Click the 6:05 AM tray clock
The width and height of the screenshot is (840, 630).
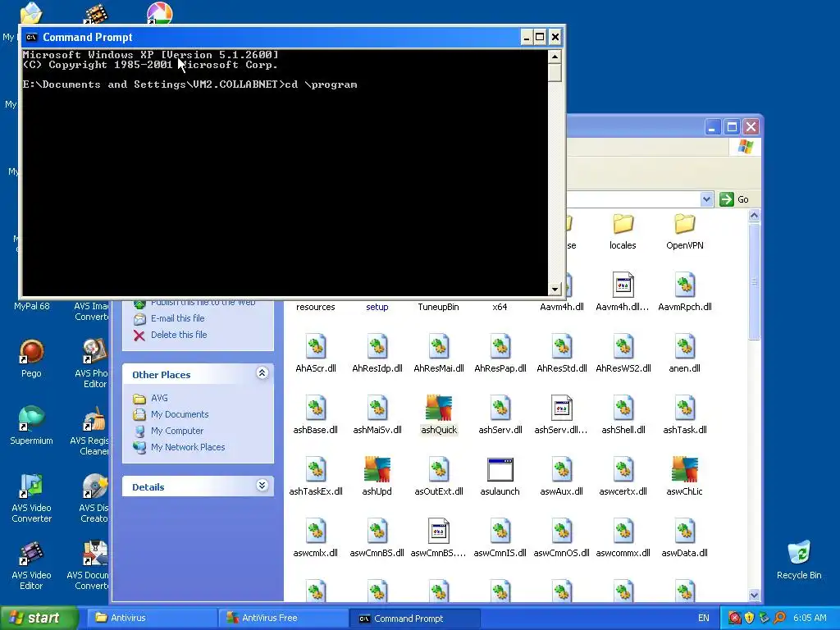click(810, 619)
